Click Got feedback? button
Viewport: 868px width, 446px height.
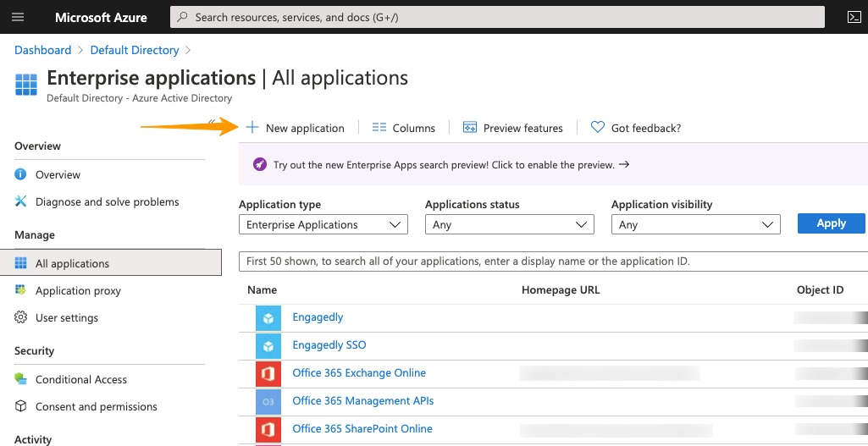[x=635, y=128]
